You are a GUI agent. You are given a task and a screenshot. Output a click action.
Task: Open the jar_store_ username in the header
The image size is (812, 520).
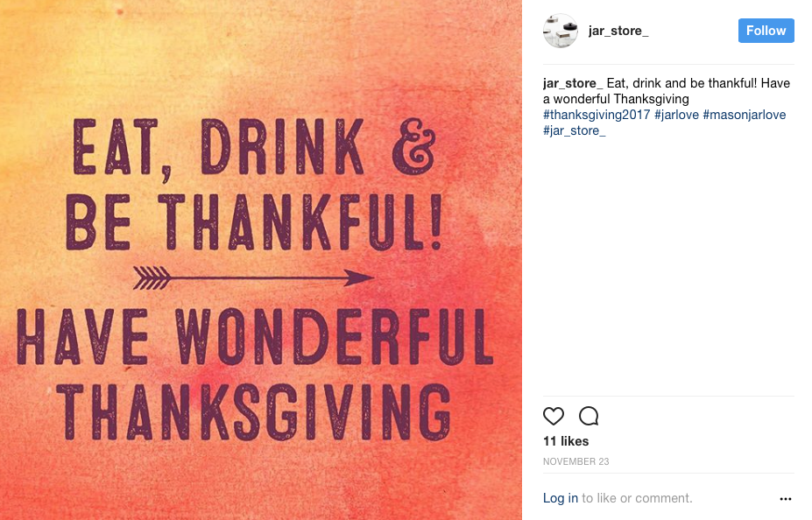pos(618,32)
